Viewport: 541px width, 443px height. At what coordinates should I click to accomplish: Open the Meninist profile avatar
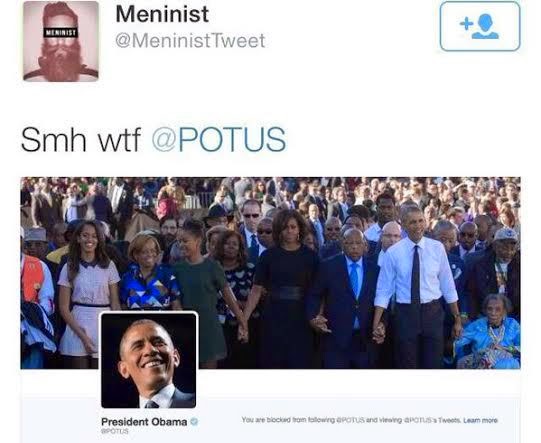(61, 41)
